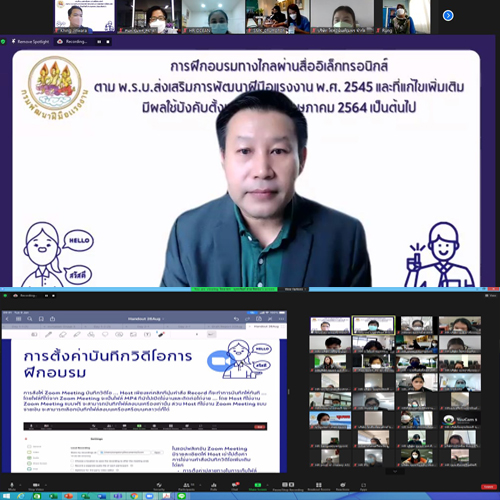
Task: Click Remove Spotlight in upper Zoom window
Action: [x=30, y=42]
